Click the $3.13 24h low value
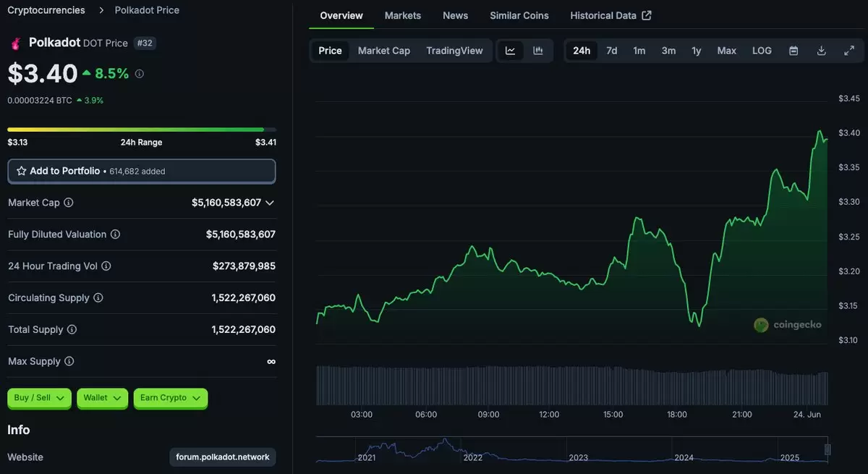 coord(17,143)
